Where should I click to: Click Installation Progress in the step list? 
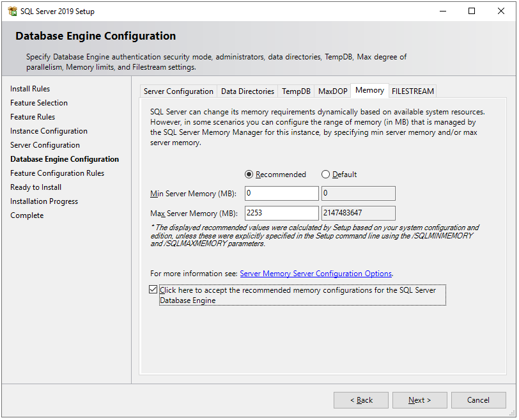[44, 201]
